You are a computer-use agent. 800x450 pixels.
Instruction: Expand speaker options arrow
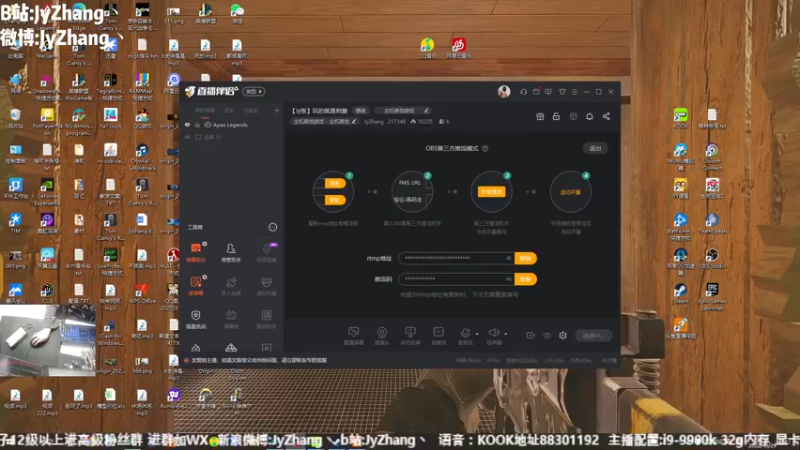pos(506,334)
